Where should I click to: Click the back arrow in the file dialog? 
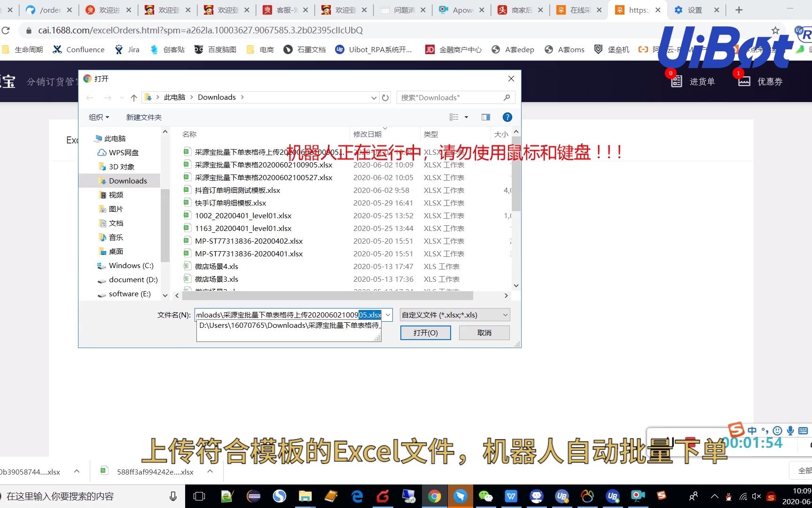[90, 97]
